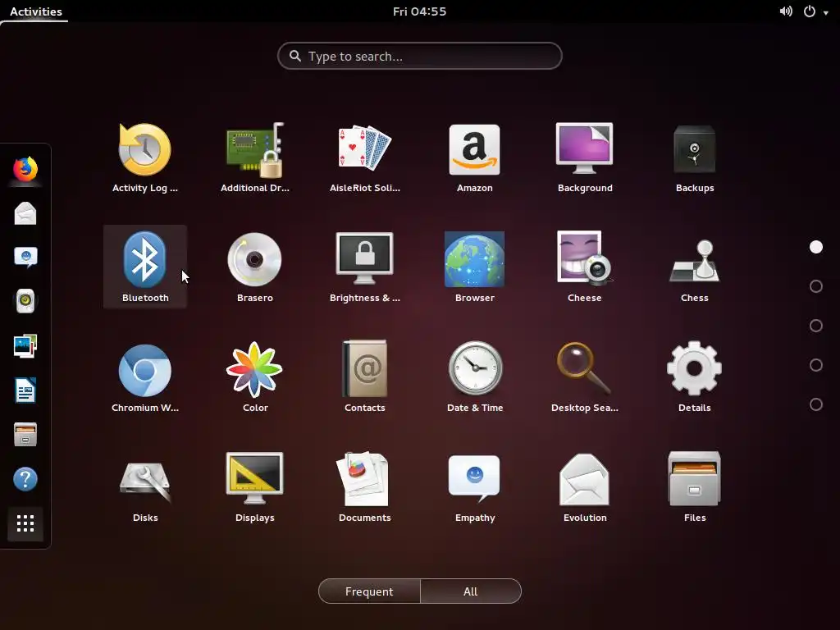Launch Desktop Search tool
Viewport: 840px width, 630px height.
click(585, 377)
